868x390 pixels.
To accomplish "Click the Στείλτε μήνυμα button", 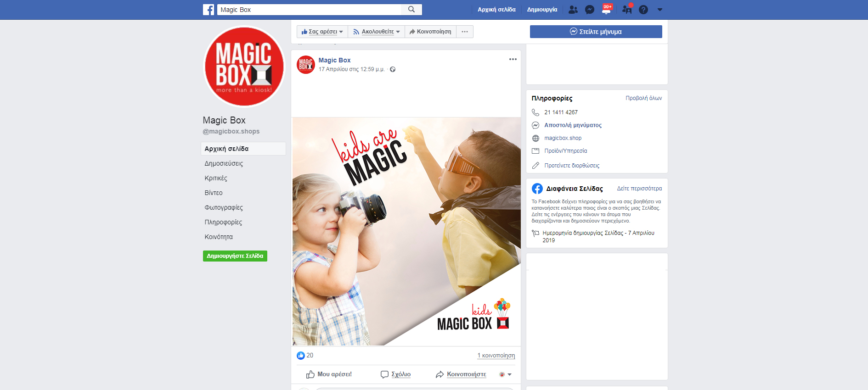I will coord(596,32).
